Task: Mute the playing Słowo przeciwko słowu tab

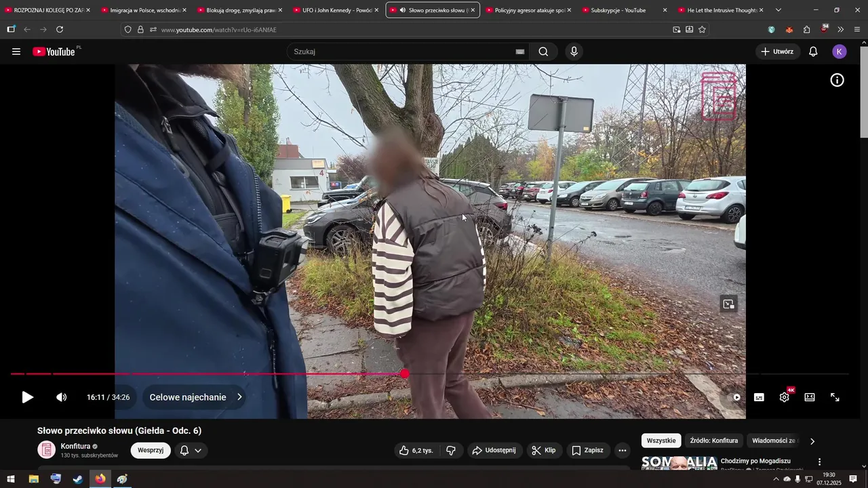Action: (403, 10)
